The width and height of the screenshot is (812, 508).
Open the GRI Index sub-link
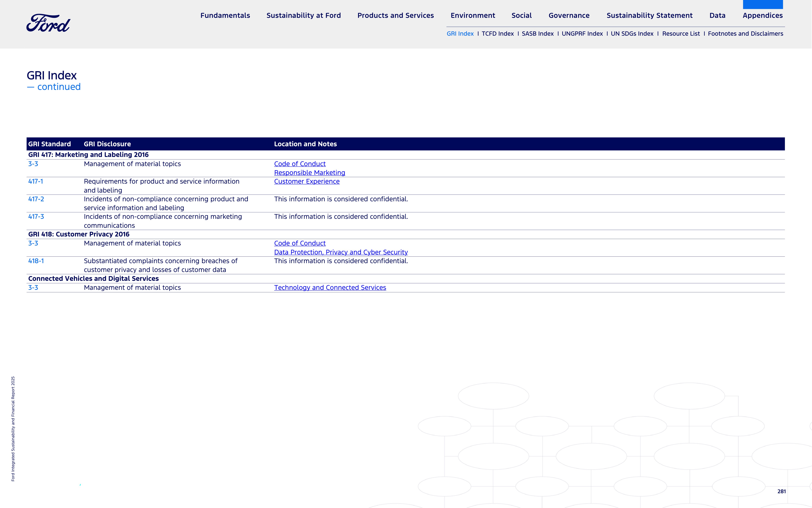460,34
